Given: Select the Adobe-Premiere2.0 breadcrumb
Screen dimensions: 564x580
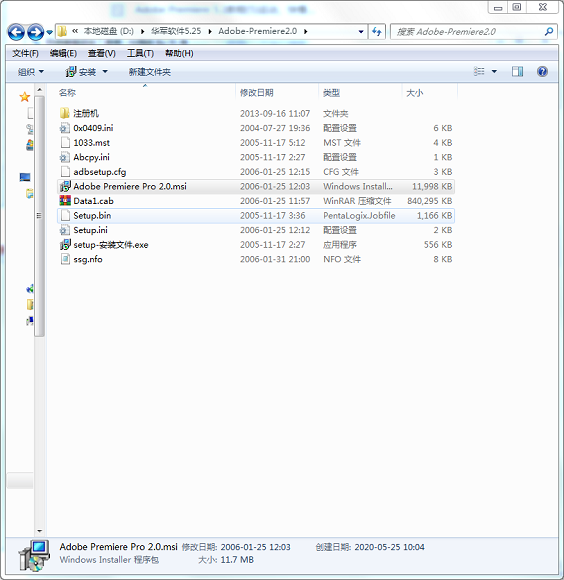Looking at the screenshot, I should pyautogui.click(x=257, y=31).
